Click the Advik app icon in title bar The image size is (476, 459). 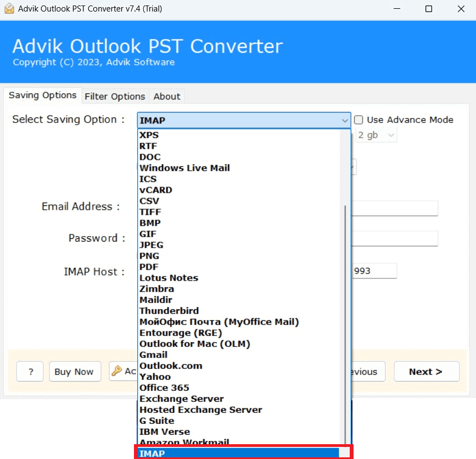(x=9, y=8)
